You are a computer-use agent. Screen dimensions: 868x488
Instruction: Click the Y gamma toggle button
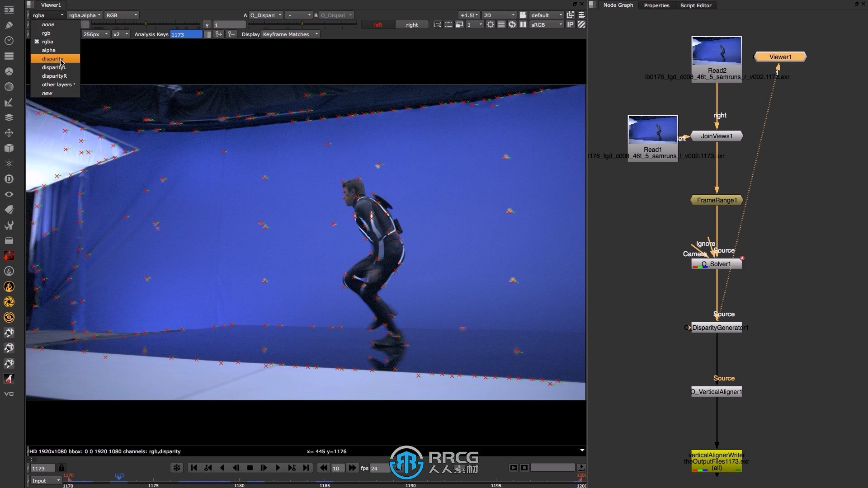click(x=207, y=25)
